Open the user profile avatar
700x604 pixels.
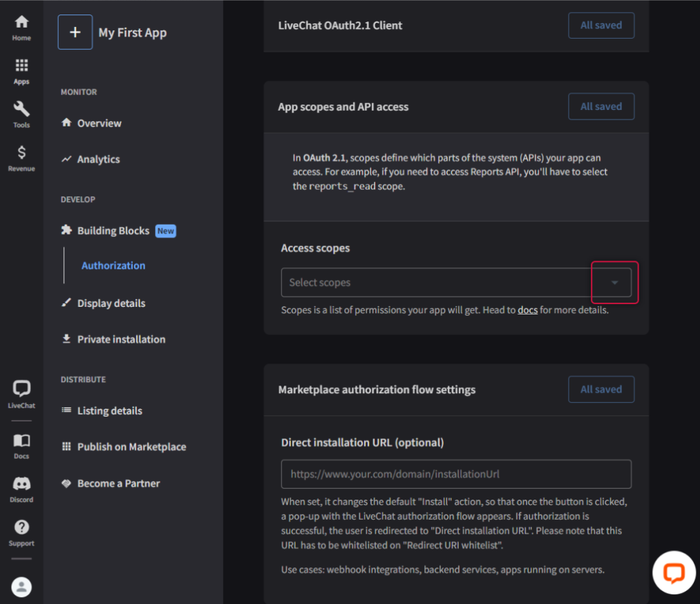(21, 587)
